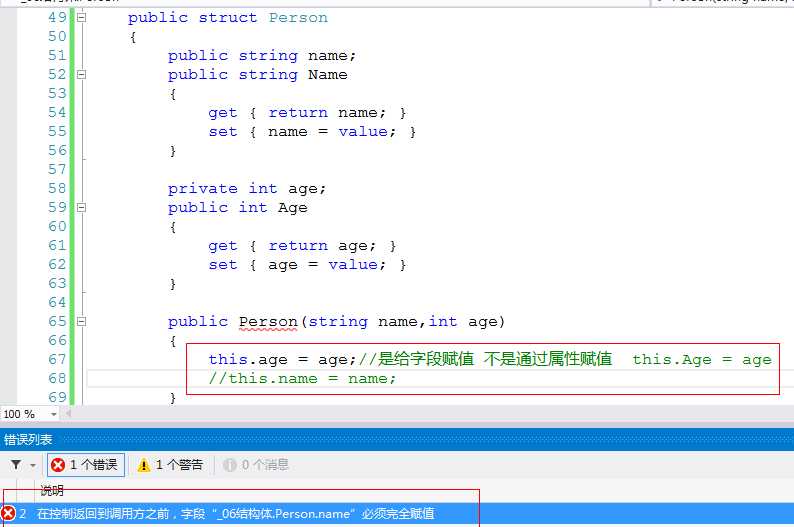Click the 'public struct Person' declaration
The width and height of the screenshot is (794, 527).
click(228, 18)
